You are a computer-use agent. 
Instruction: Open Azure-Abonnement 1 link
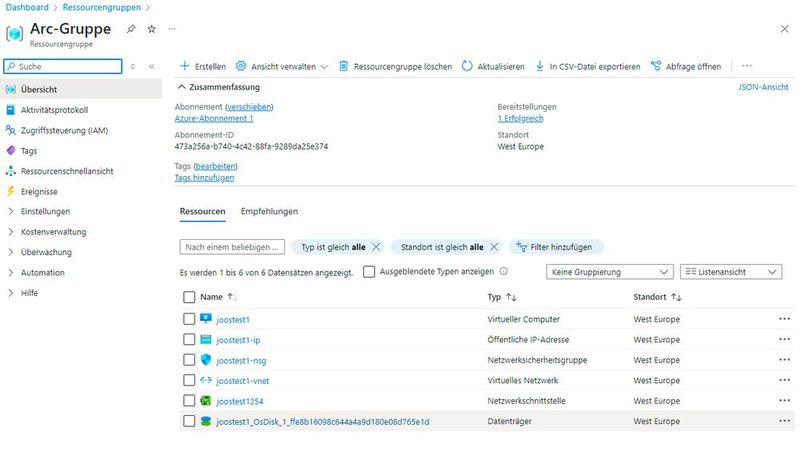coord(214,118)
